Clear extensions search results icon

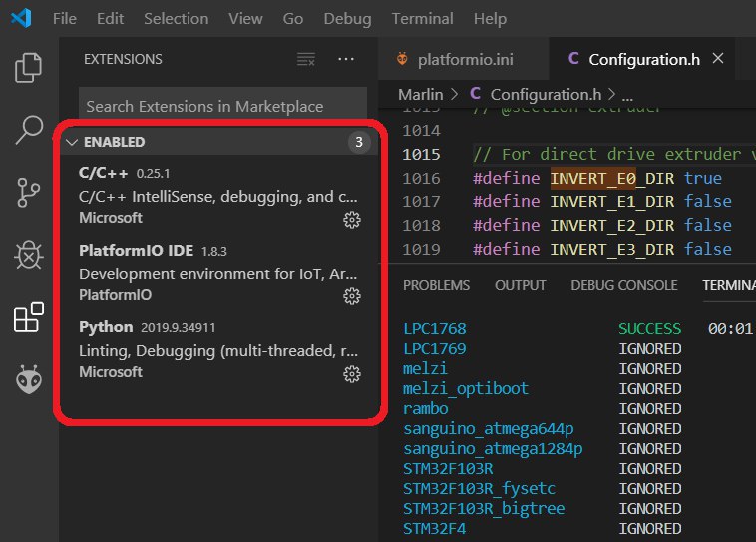[306, 59]
